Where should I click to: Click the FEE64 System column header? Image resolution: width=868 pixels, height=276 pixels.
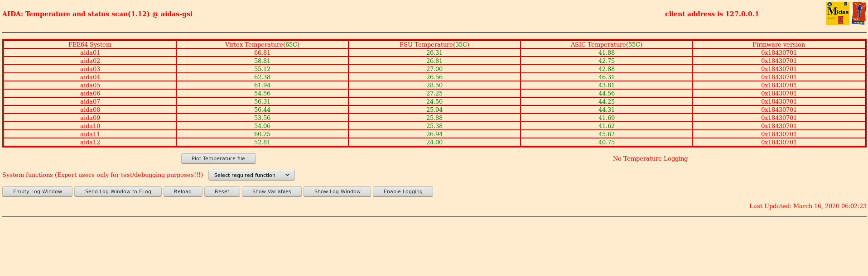[90, 45]
